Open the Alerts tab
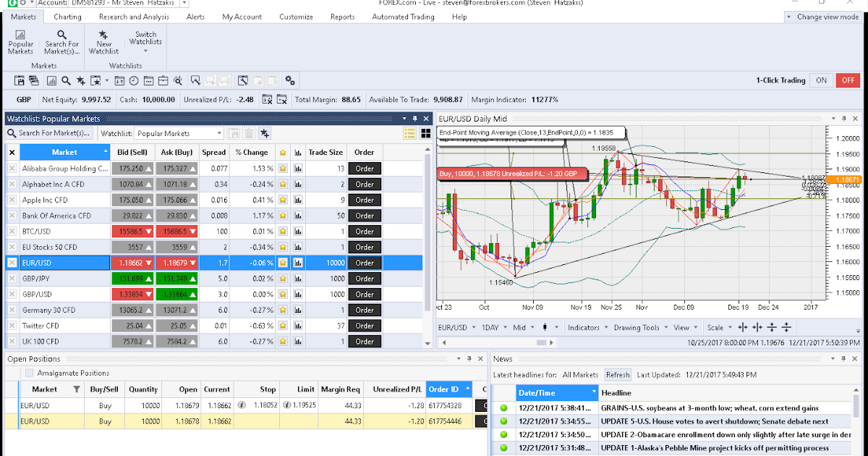The width and height of the screenshot is (868, 456). tap(195, 17)
